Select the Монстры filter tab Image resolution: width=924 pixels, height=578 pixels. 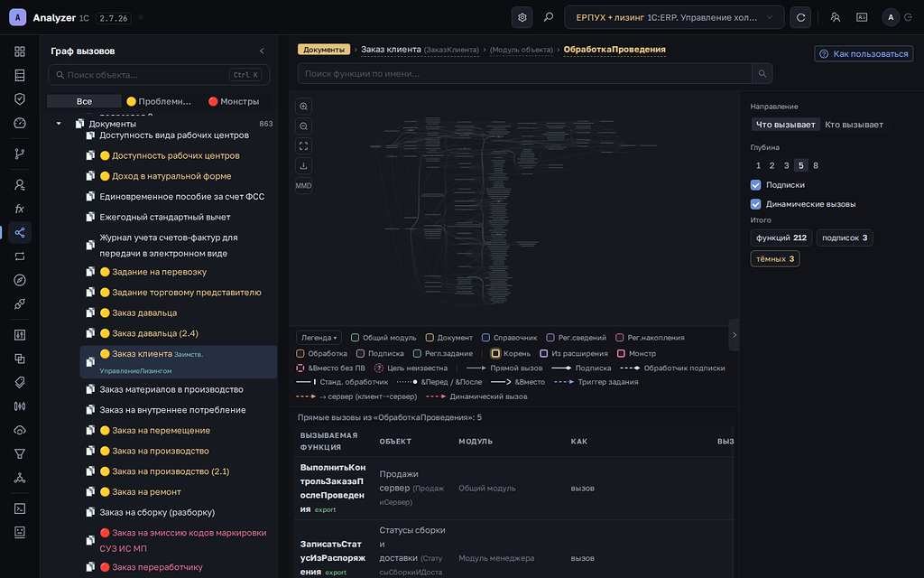[x=234, y=101]
